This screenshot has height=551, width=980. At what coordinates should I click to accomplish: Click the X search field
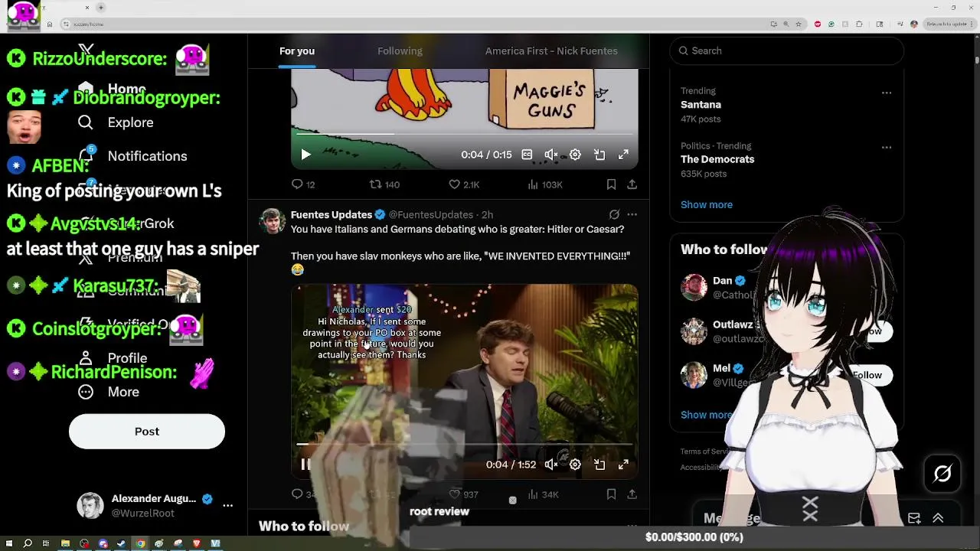coord(787,51)
